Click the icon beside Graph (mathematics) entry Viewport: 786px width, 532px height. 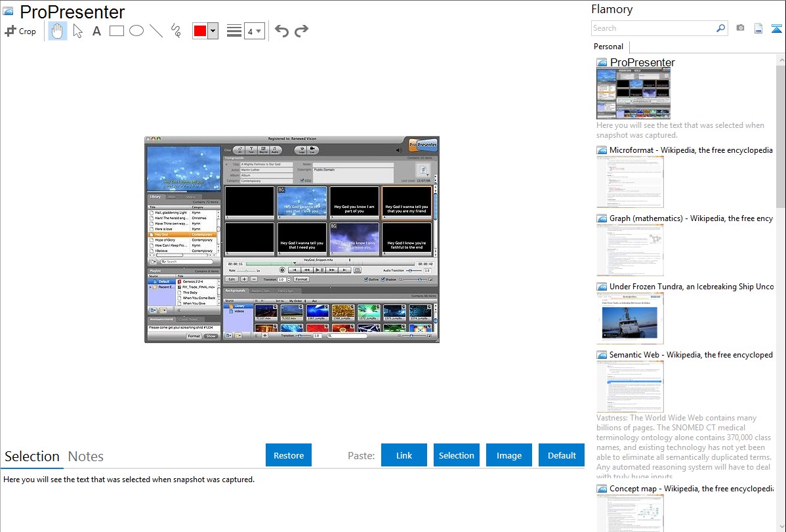602,218
